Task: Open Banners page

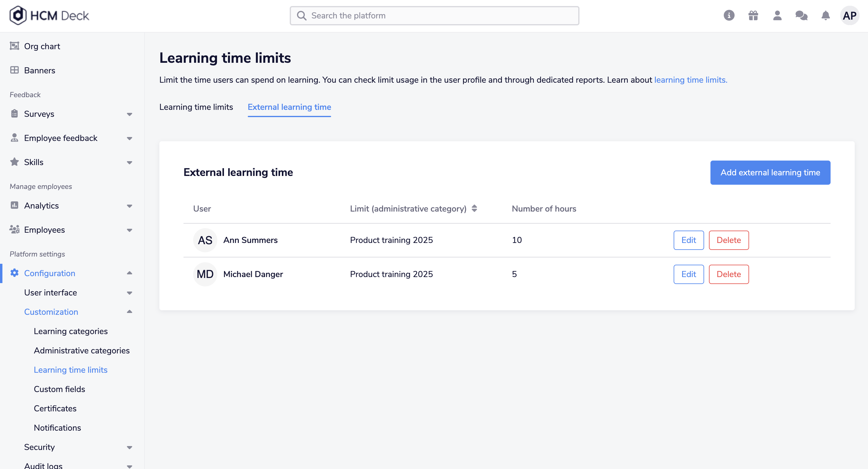Action: click(x=40, y=70)
